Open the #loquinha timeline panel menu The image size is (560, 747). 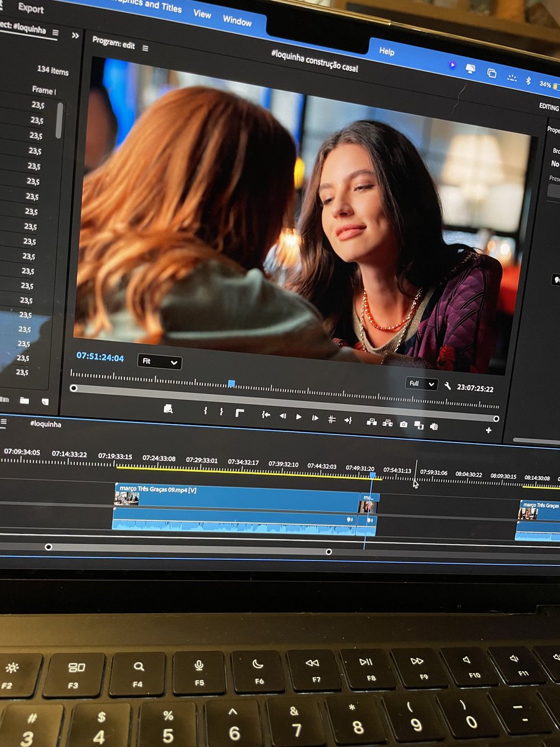click(x=4, y=422)
